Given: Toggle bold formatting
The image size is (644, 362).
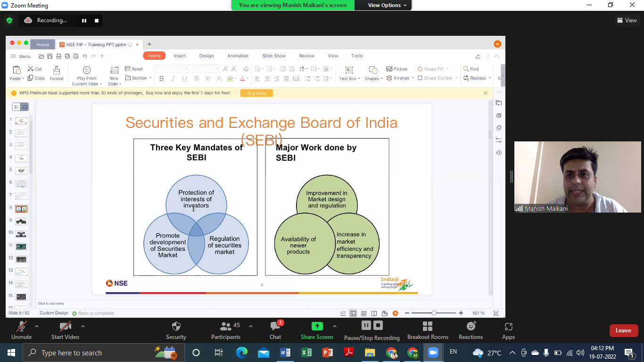Looking at the screenshot, I should click(x=162, y=78).
